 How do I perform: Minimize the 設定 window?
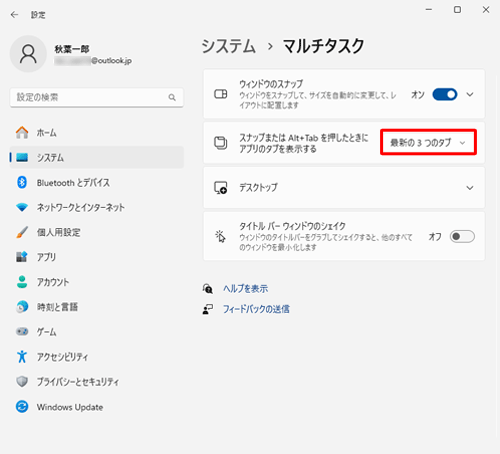pyautogui.click(x=429, y=10)
